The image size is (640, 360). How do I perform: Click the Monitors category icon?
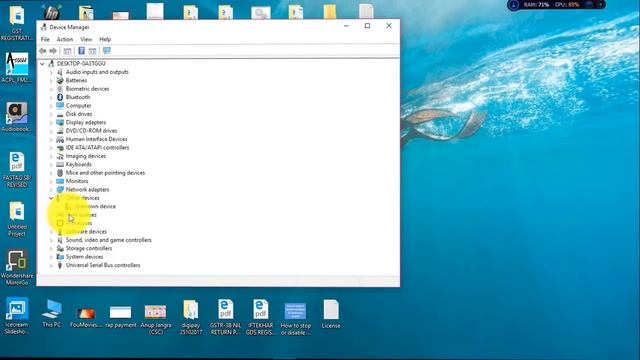60,181
